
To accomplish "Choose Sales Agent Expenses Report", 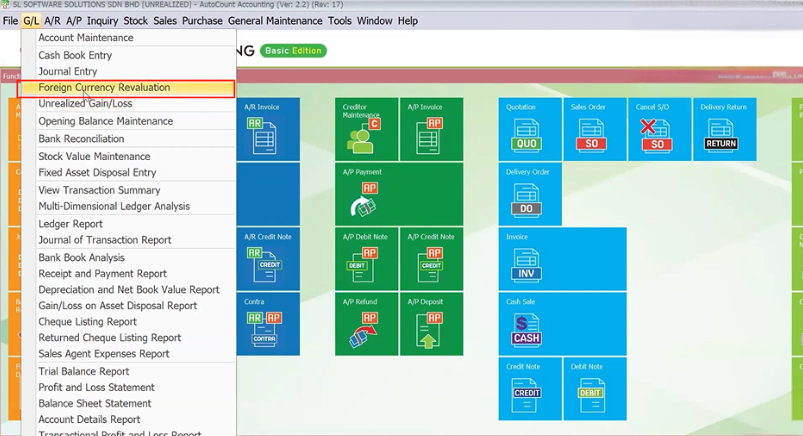I will point(129,354).
